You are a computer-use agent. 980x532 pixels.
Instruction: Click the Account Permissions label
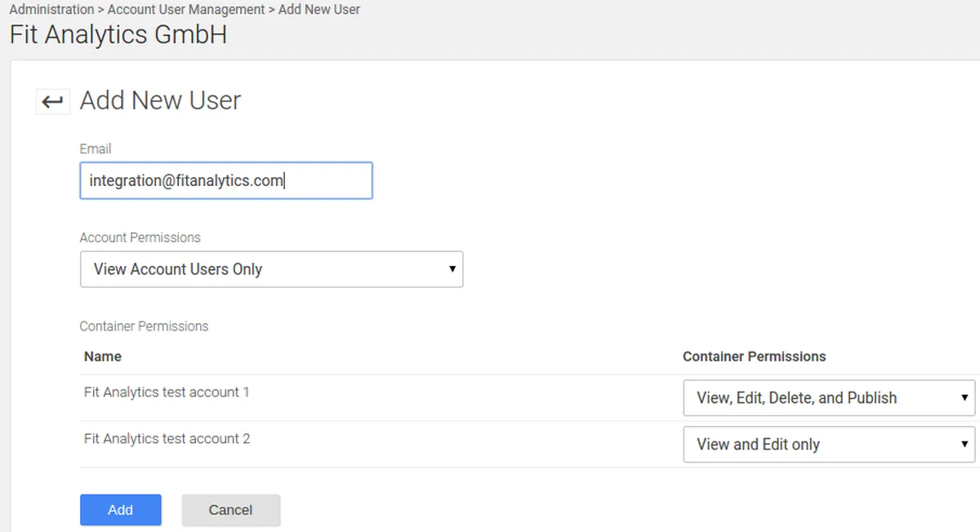click(x=140, y=237)
